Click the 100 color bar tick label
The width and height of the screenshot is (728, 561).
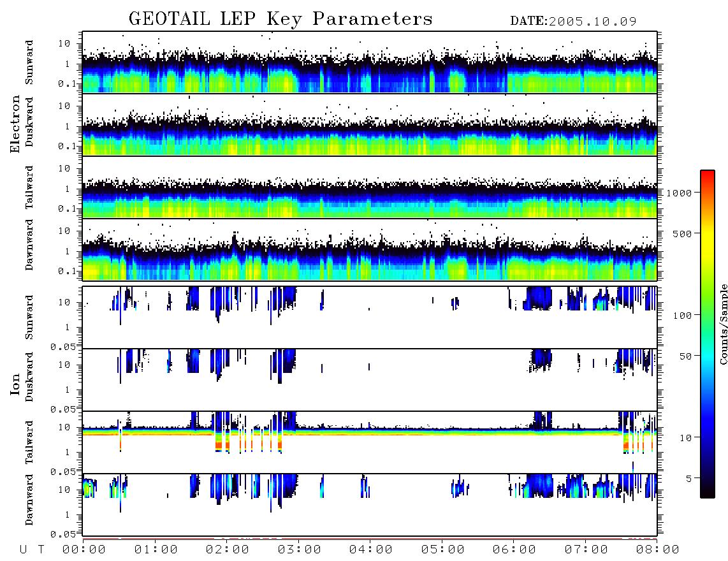[683, 316]
